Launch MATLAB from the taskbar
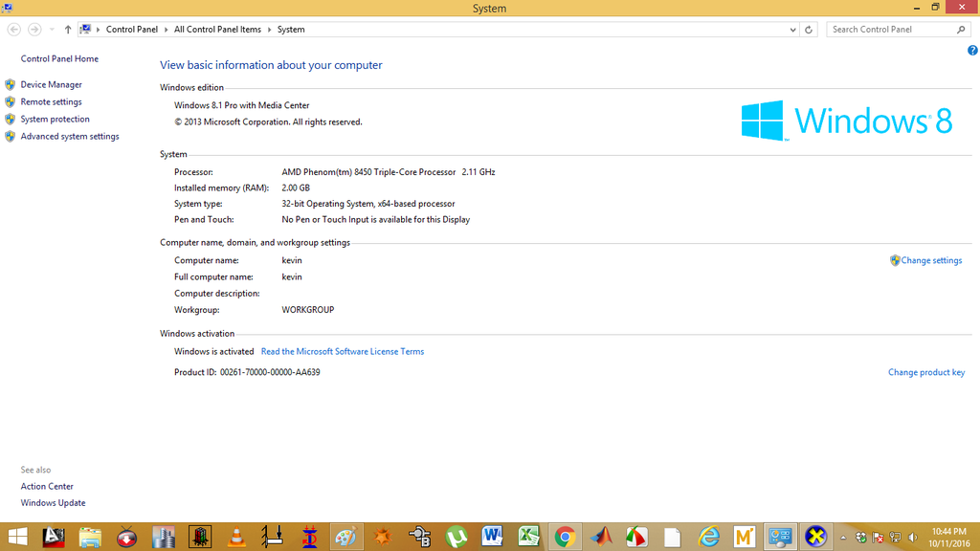 (x=601, y=537)
